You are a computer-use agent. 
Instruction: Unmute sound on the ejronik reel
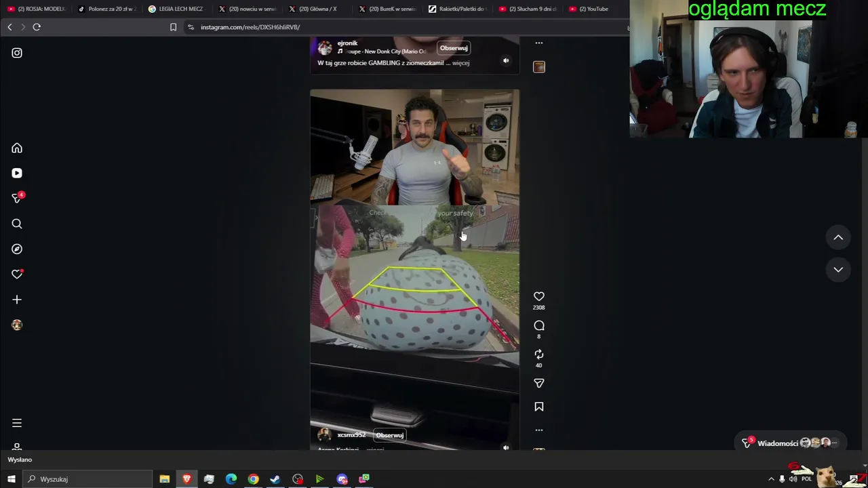click(506, 60)
